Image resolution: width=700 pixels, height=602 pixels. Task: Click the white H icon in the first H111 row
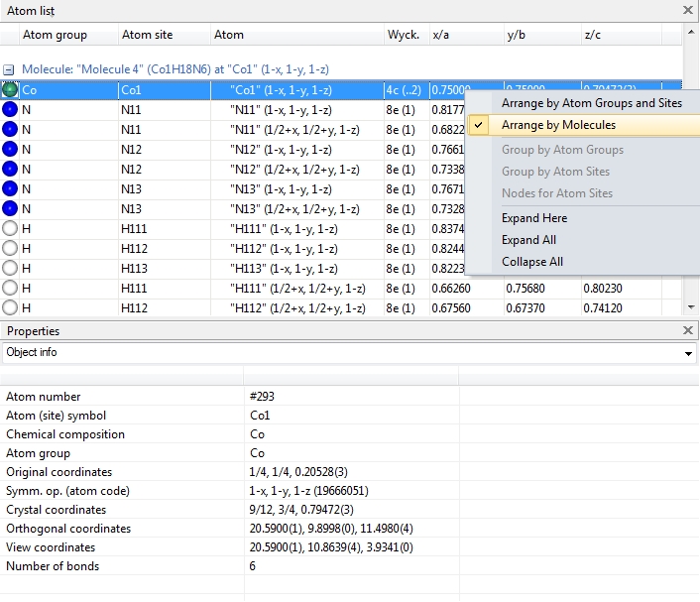click(11, 229)
